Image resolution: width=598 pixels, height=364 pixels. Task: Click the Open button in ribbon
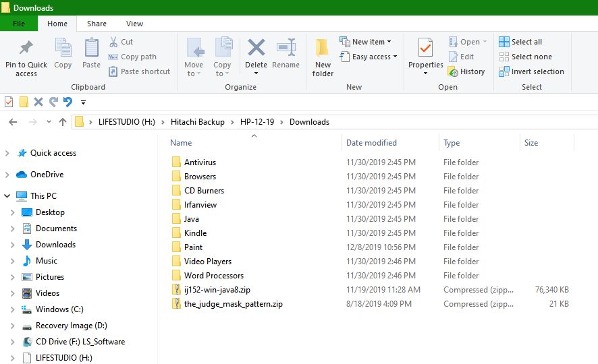(468, 42)
